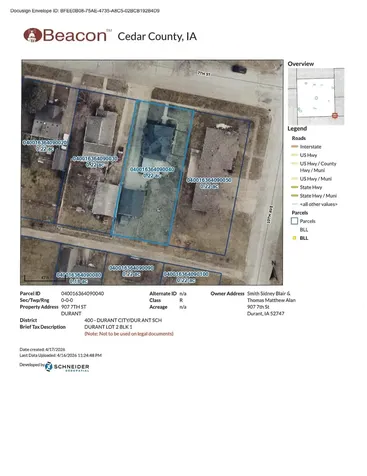Click the Beacon lighthouse logo icon
This screenshot has width=367, height=476.
coord(32,35)
